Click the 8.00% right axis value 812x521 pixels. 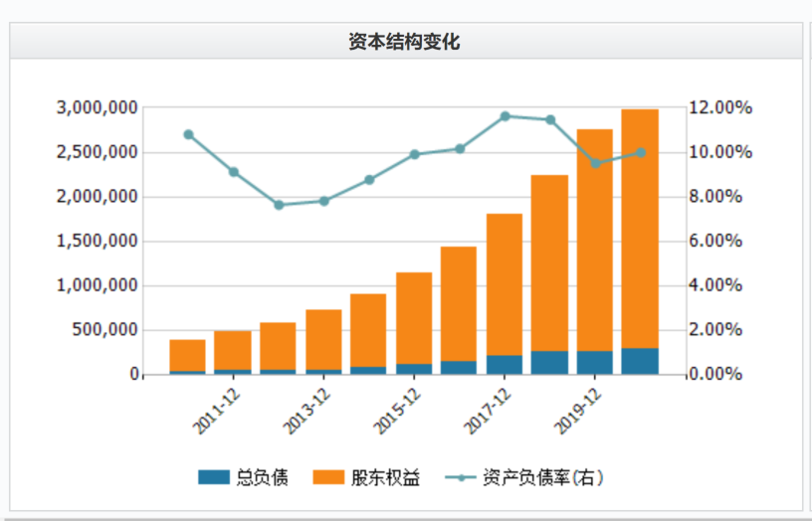[715, 197]
